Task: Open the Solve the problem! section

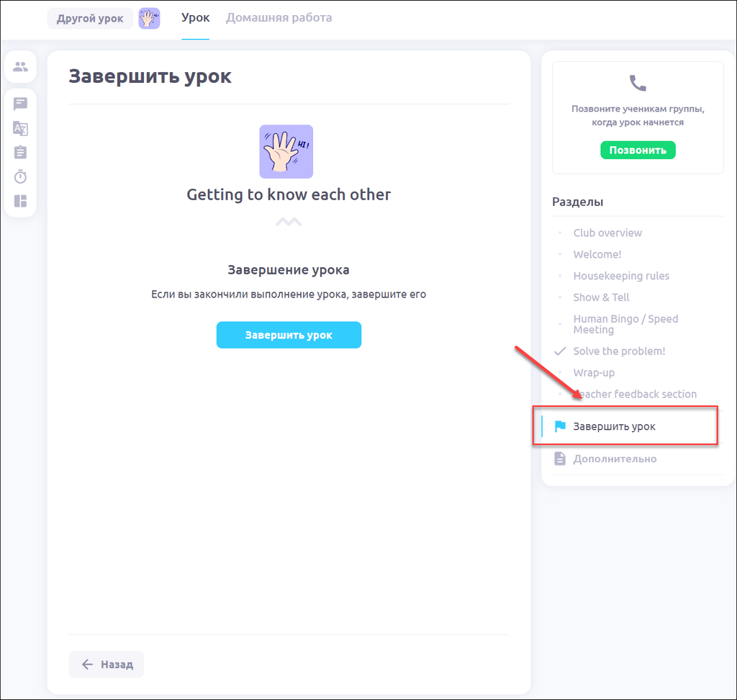Action: [619, 351]
